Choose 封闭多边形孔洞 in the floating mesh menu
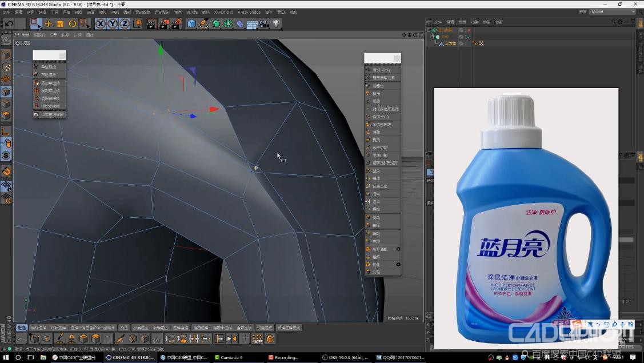The height and width of the screenshot is (363, 644). click(382, 109)
